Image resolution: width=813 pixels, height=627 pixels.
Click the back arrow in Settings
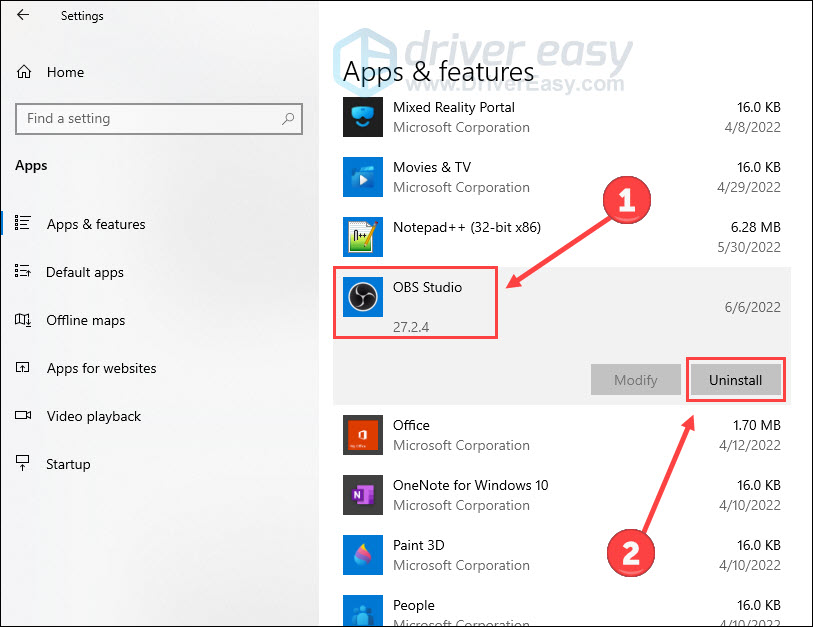point(23,15)
